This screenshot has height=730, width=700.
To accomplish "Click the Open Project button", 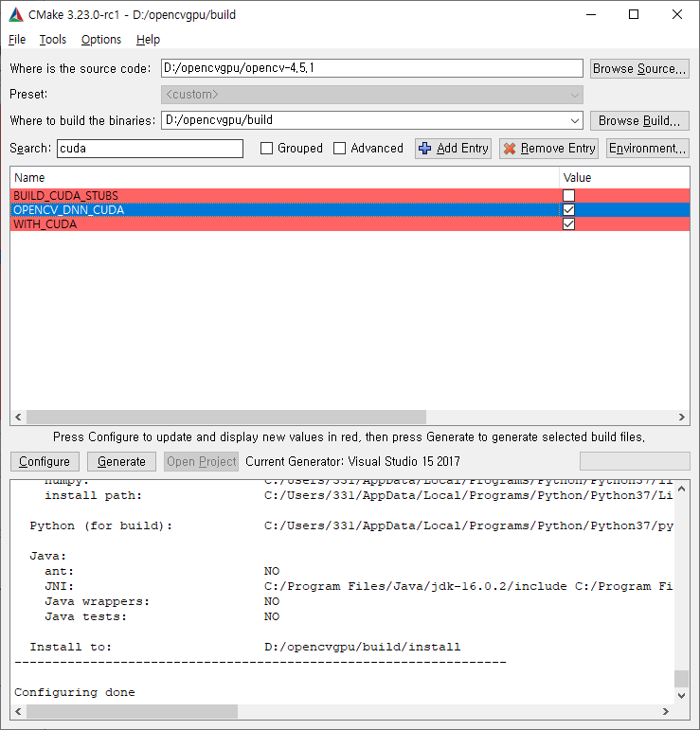I will [201, 461].
